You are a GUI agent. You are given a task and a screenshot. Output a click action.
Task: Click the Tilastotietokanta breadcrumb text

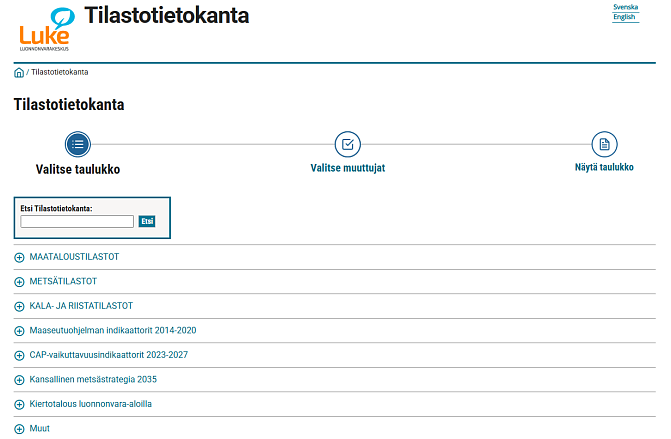coord(59,72)
